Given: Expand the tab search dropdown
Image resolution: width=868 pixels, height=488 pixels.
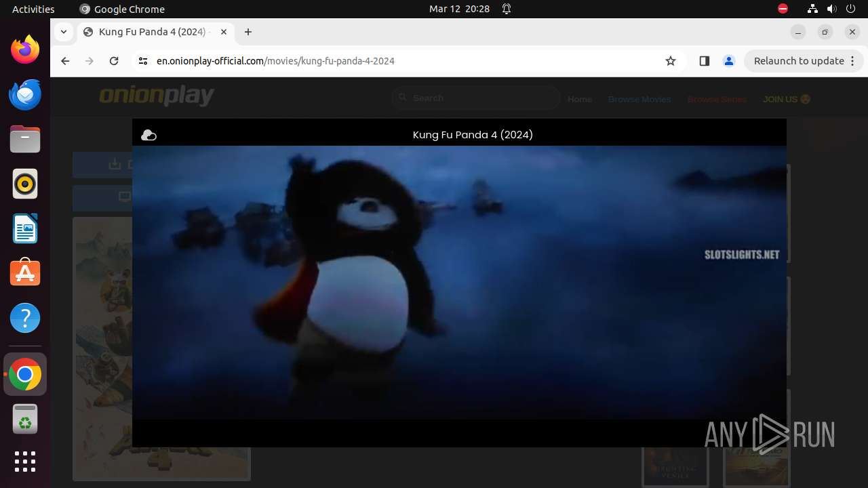Looking at the screenshot, I should point(64,32).
